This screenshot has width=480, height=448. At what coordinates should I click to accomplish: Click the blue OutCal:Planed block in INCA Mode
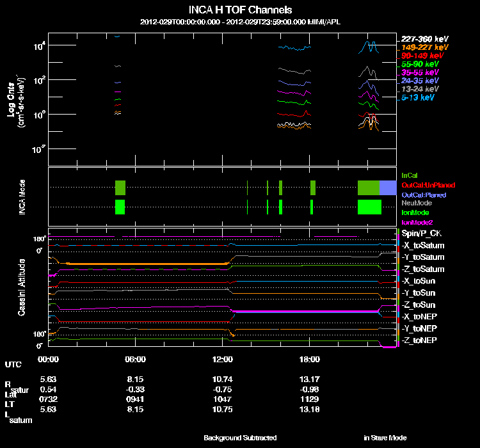[388, 188]
